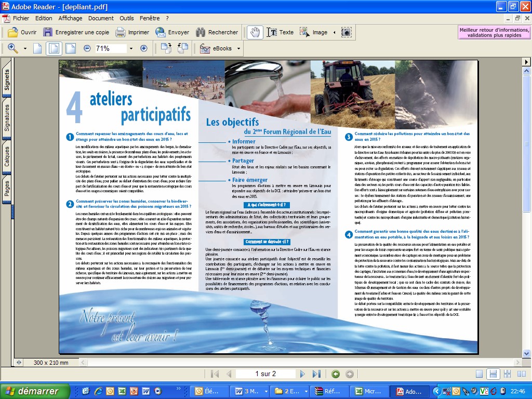Choose the Image selection tool
The width and height of the screenshot is (532, 399).
tap(314, 32)
